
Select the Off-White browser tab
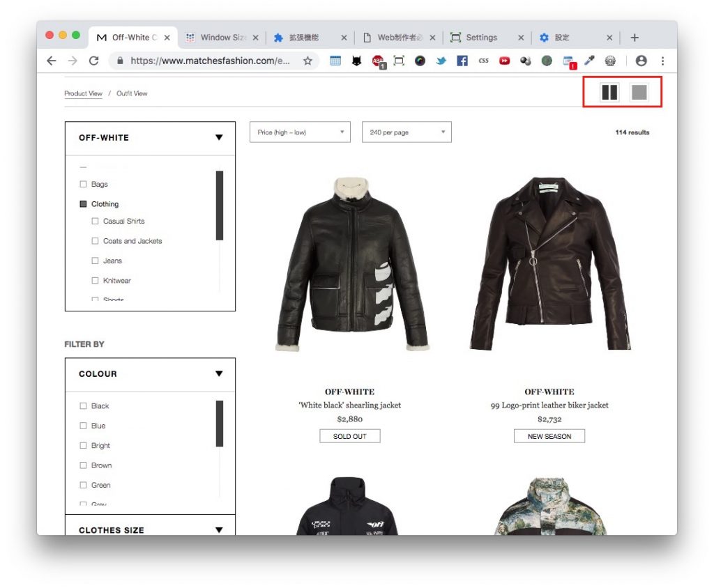[133, 38]
